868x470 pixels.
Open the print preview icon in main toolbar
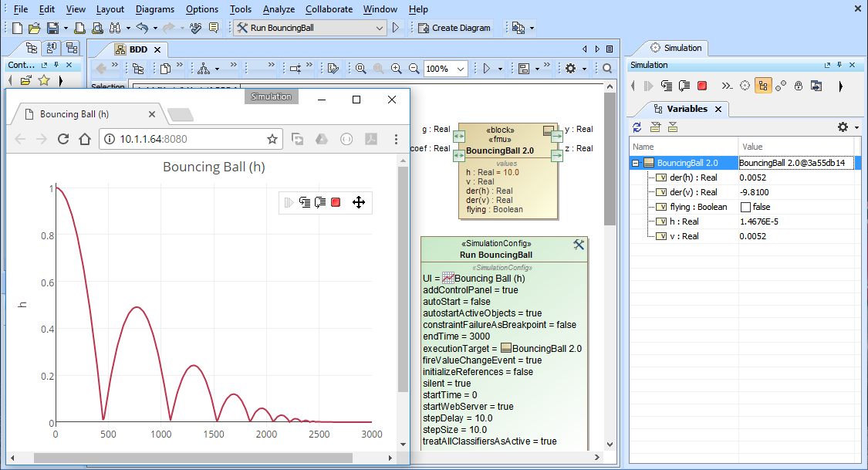tap(97, 28)
